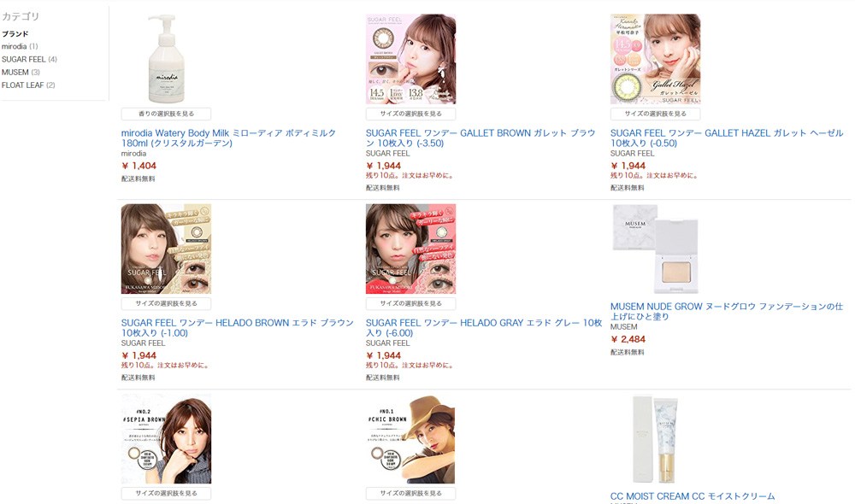
Task: Open the #SEPIA BROWN lens image
Action: [x=166, y=439]
